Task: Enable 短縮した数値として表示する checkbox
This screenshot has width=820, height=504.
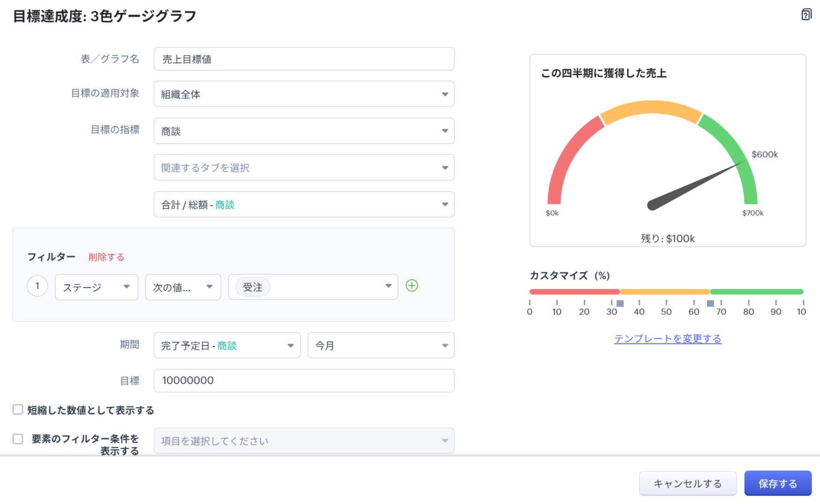Action: click(18, 410)
